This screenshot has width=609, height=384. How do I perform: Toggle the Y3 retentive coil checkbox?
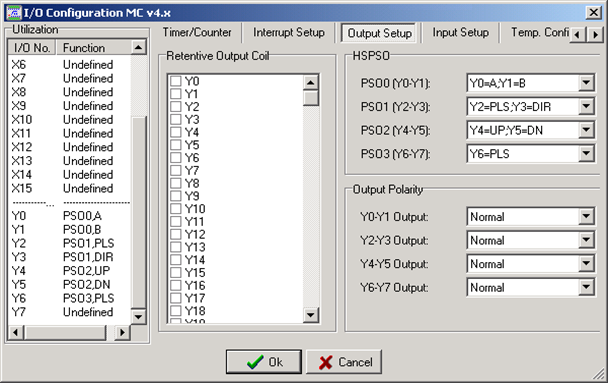pos(176,119)
